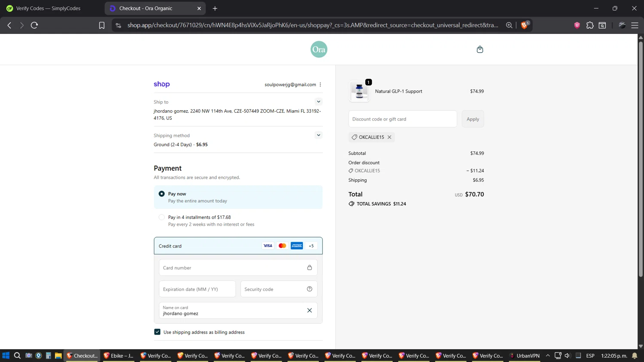Expand the Shipping method section
The height and width of the screenshot is (362, 644).
tap(319, 135)
